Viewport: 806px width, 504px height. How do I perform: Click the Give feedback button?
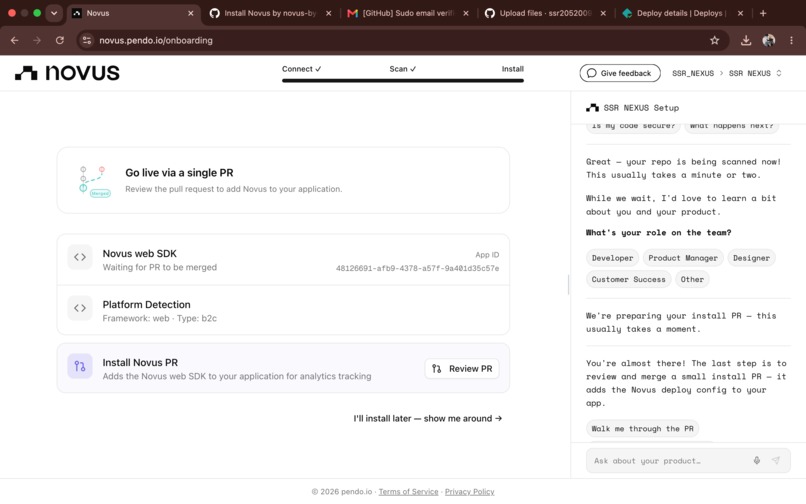619,73
